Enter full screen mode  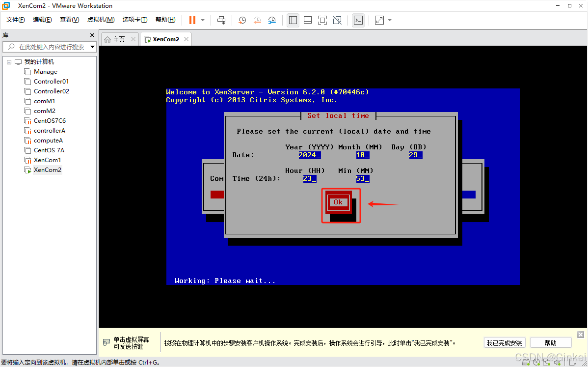322,20
